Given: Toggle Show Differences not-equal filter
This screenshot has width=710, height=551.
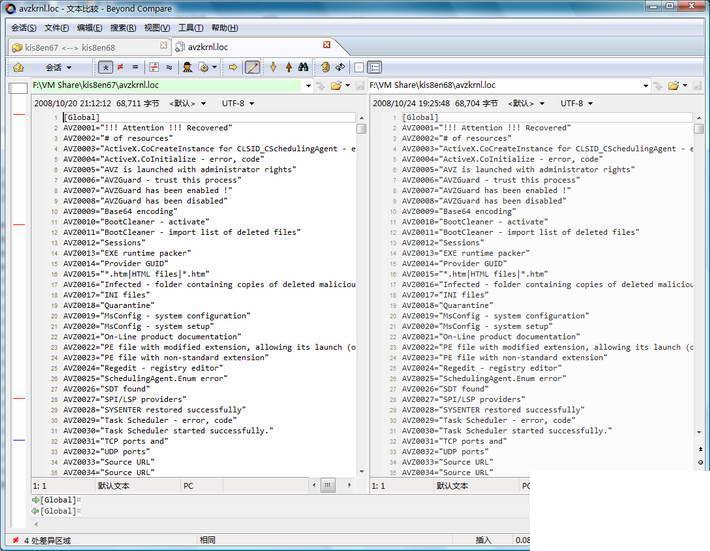Looking at the screenshot, I should click(120, 67).
